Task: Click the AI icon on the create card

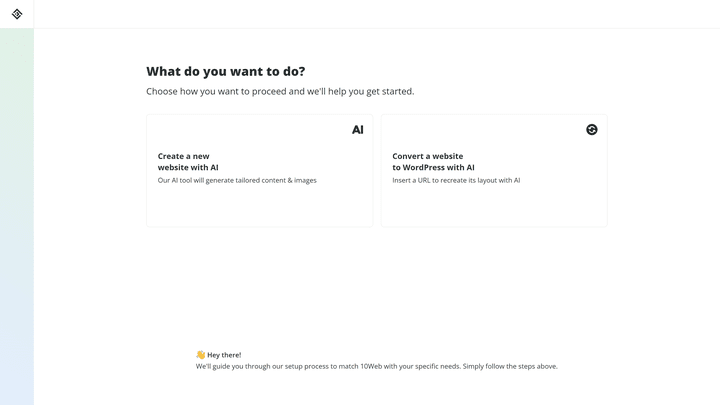Action: 358,130
